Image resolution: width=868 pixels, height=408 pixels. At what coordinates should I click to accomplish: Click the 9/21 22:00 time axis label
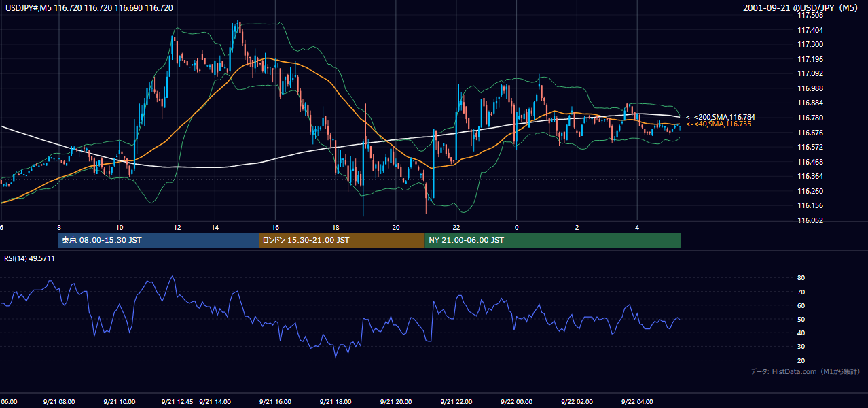[456, 401]
